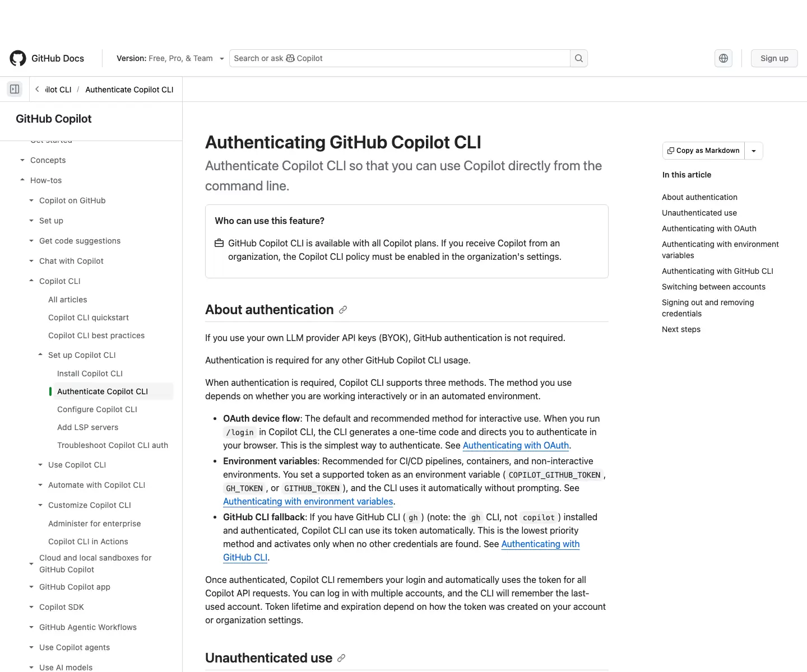Click the Sign up button
Screen dimensions: 807x672
pyautogui.click(x=774, y=58)
